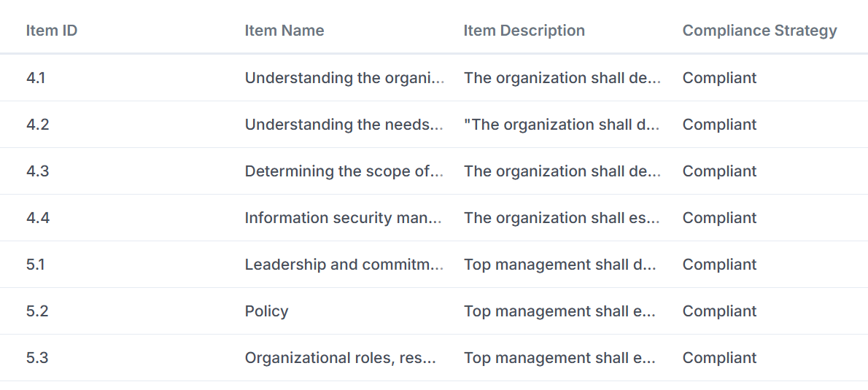Sort by the Item Name column header

pos(284,31)
